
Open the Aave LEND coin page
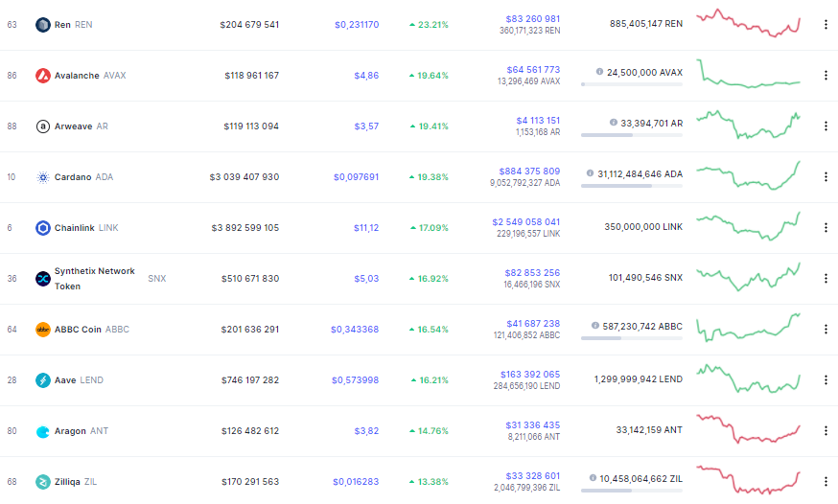(x=79, y=380)
